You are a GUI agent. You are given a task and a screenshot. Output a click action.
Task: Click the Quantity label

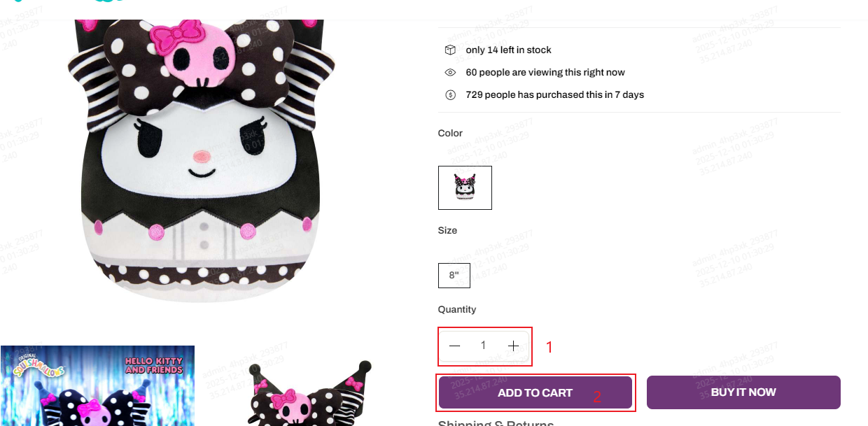click(456, 309)
